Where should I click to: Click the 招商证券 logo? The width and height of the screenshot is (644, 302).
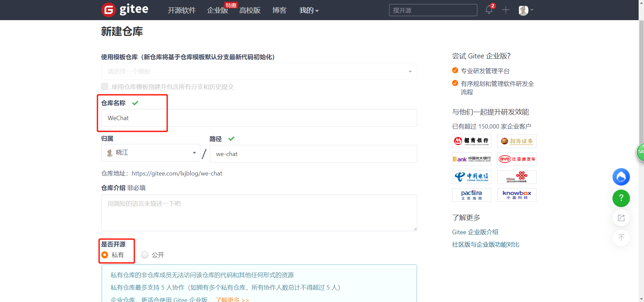517,141
